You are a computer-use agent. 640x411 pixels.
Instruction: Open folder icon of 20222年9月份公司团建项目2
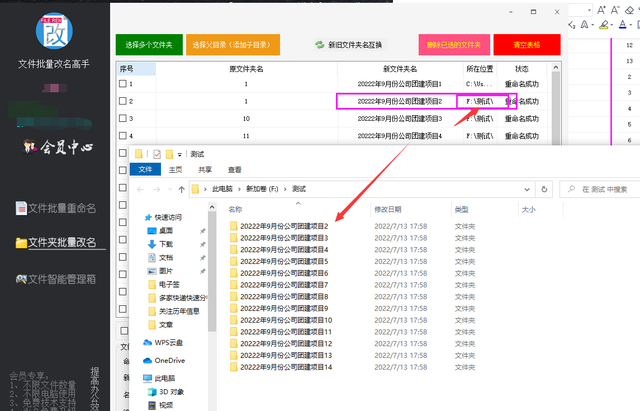point(233,226)
